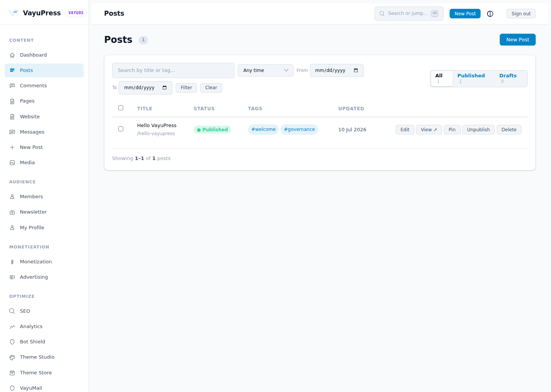551x392 pixels.
Task: Click the My Profile person icon
Action: point(12,228)
